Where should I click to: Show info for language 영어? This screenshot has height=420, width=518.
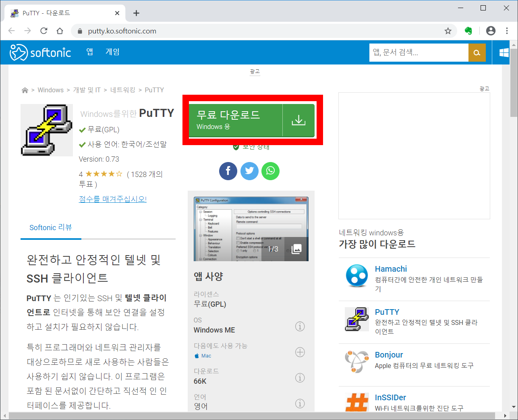(300, 403)
